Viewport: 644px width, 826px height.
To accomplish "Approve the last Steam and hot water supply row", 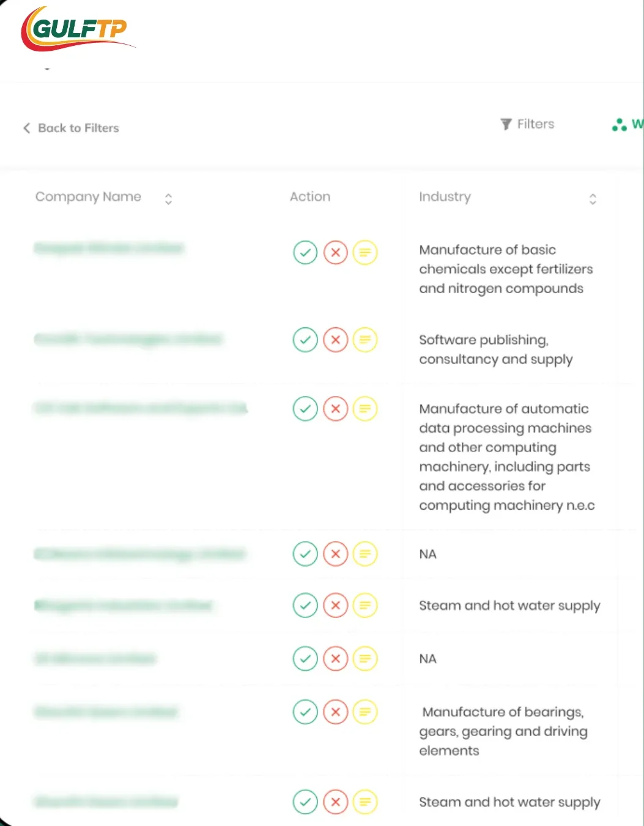I will coord(305,802).
